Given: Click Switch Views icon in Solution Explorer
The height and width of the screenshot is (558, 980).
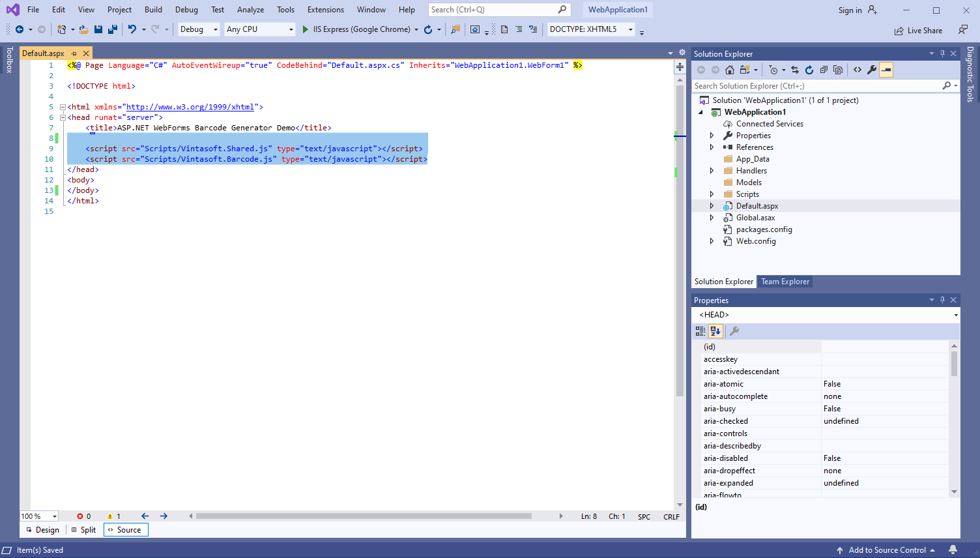Looking at the screenshot, I should pos(745,70).
